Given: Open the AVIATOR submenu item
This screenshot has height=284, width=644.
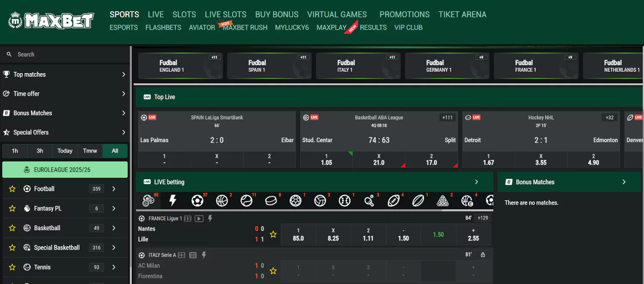Looking at the screenshot, I should click(x=202, y=27).
